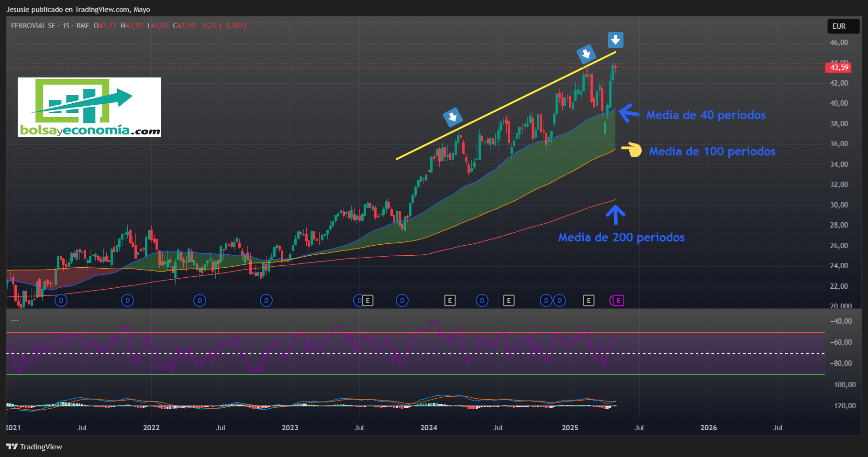
Task: Click the blue down-arrow above price peak
Action: pos(615,40)
